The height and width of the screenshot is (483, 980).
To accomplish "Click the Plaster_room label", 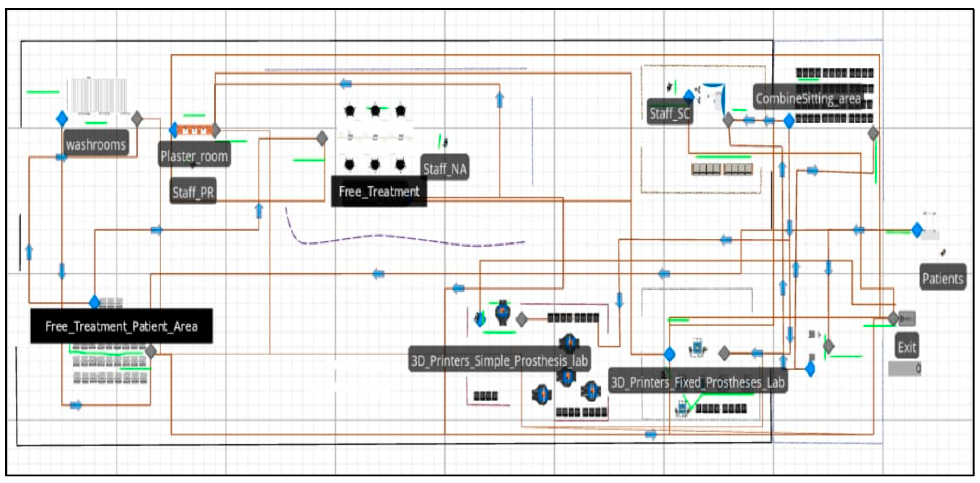I will coord(194,155).
